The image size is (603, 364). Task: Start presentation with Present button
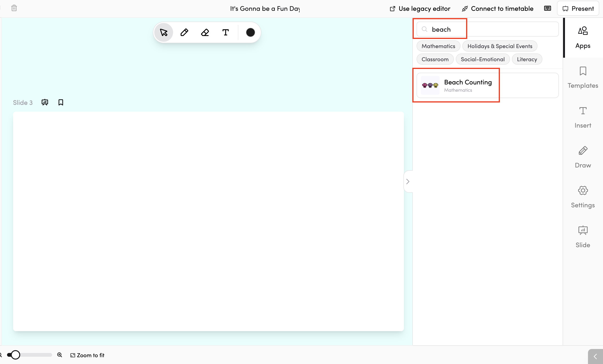tap(578, 8)
